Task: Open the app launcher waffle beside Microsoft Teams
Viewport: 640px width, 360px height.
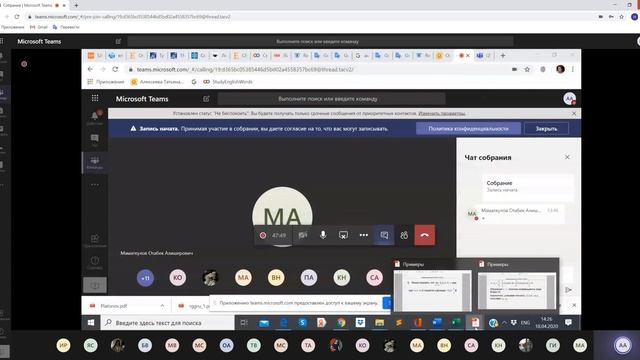Action: (95, 98)
